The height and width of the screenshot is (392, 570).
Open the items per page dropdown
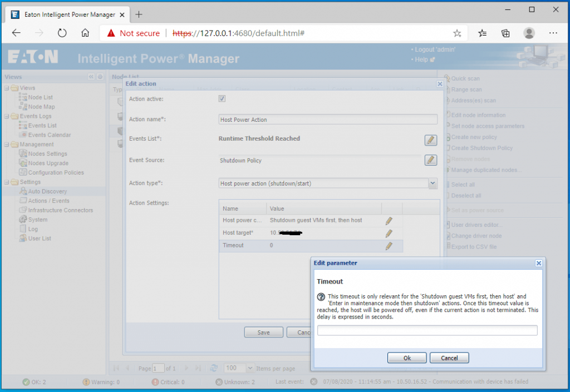point(250,368)
